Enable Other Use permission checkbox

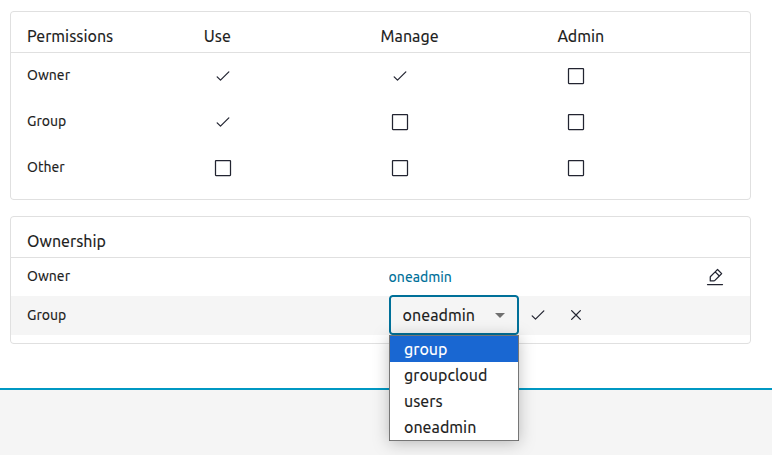coord(223,168)
